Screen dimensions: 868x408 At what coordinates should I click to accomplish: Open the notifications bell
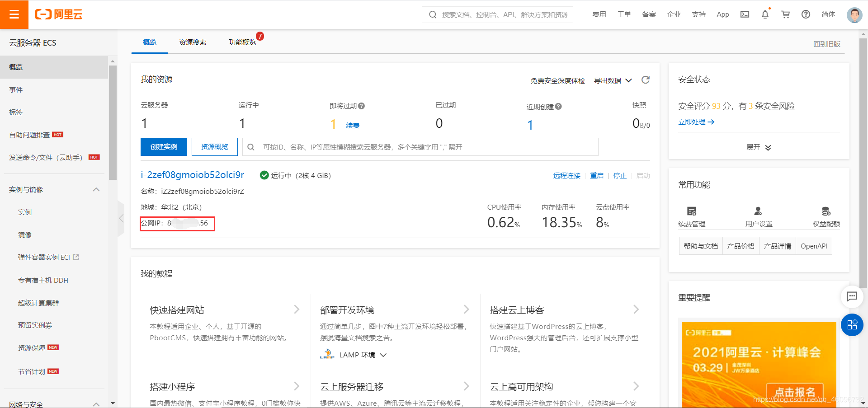tap(765, 14)
